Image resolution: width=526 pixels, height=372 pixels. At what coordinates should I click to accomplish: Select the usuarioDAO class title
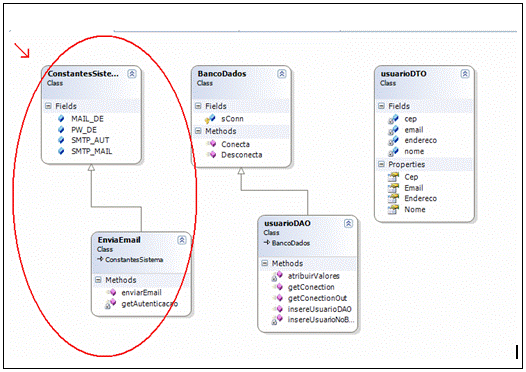tap(287, 223)
